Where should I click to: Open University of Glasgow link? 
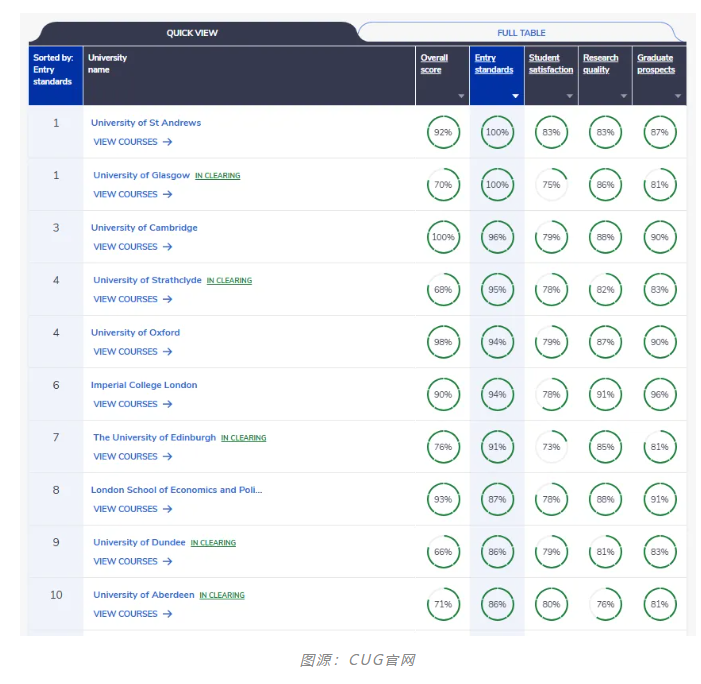pyautogui.click(x=141, y=175)
